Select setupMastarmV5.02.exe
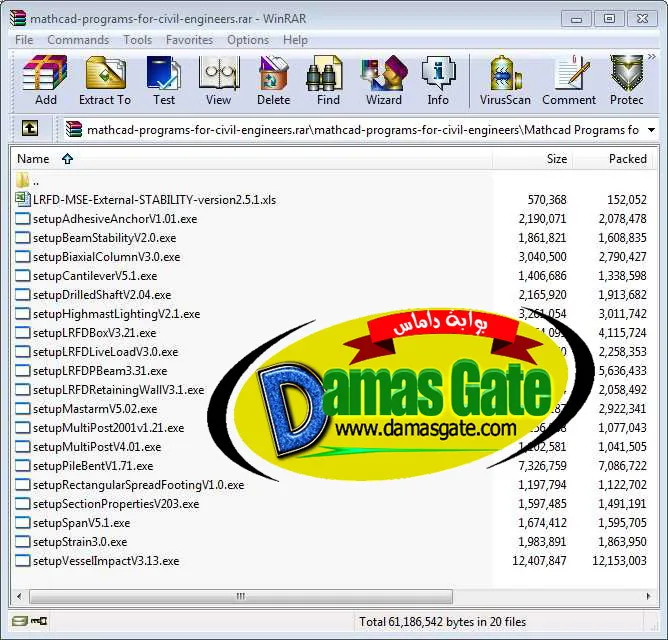 coord(95,409)
